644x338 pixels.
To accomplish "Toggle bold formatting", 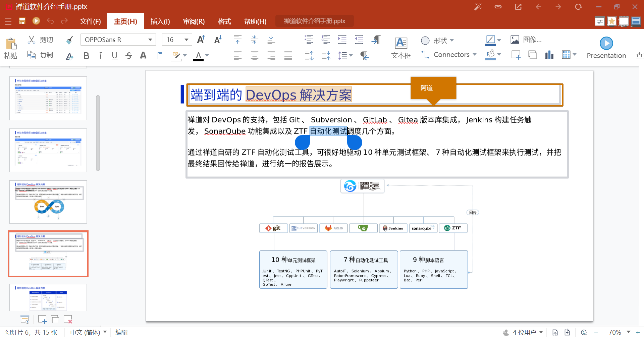I will pyautogui.click(x=86, y=56).
